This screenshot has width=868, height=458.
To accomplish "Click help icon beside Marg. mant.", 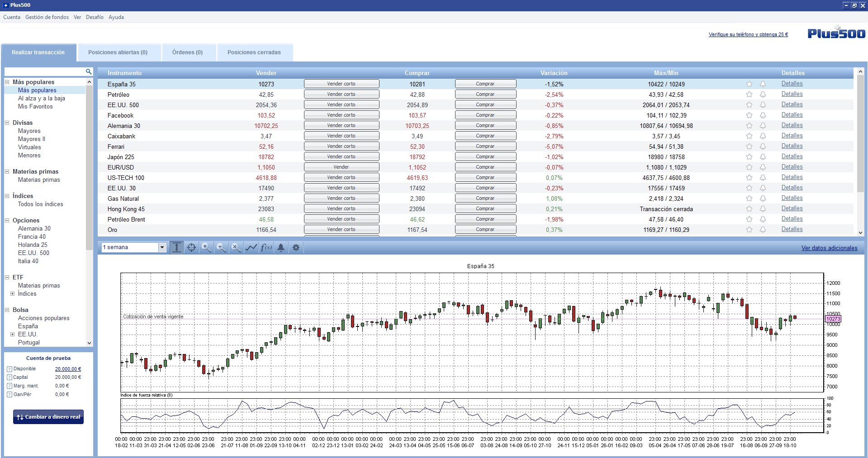I will (x=9, y=386).
